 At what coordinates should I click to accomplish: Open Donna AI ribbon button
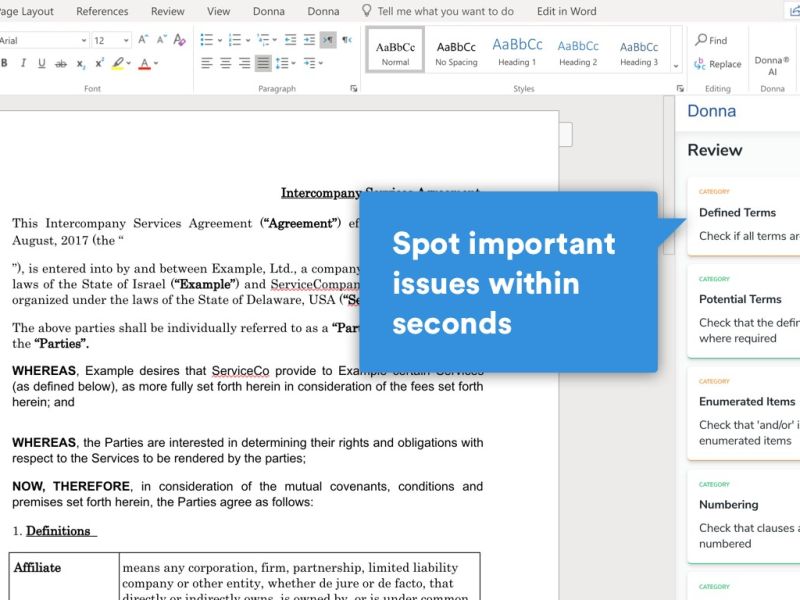pyautogui.click(x=772, y=65)
